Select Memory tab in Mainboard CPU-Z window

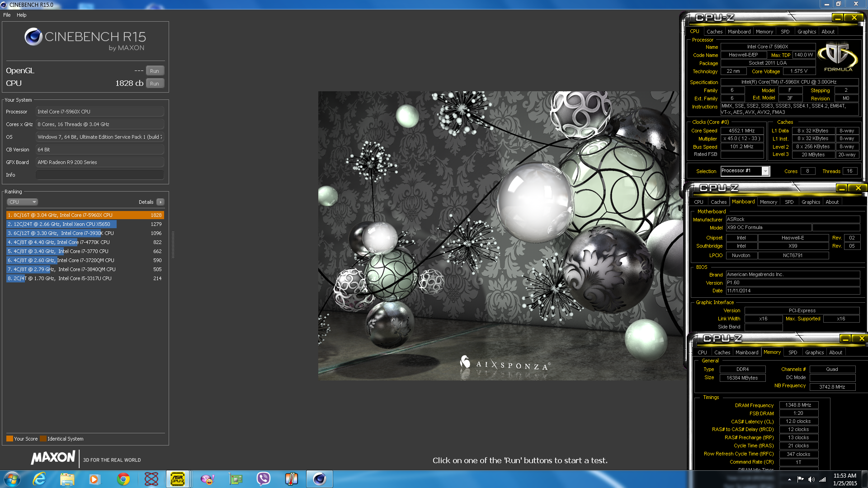click(768, 202)
